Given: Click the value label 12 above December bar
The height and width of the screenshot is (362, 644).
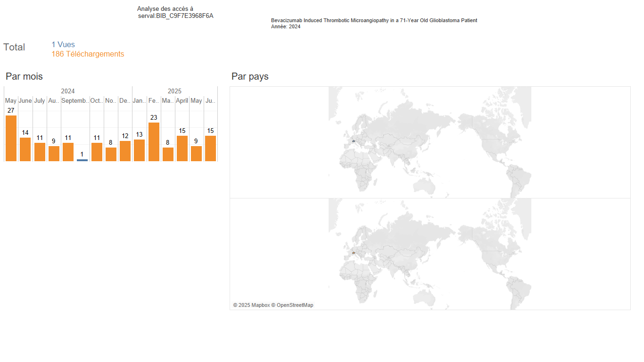Looking at the screenshot, I should [125, 136].
